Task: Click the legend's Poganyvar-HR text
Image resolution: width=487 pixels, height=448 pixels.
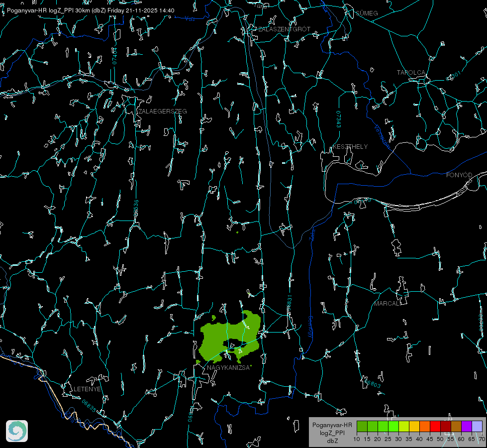Action: (x=332, y=425)
